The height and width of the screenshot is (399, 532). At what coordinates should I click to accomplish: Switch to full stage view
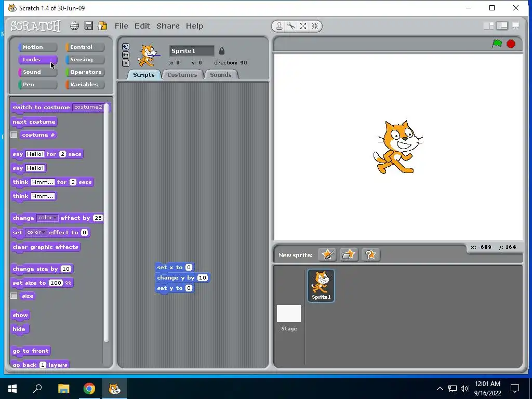pos(502,26)
